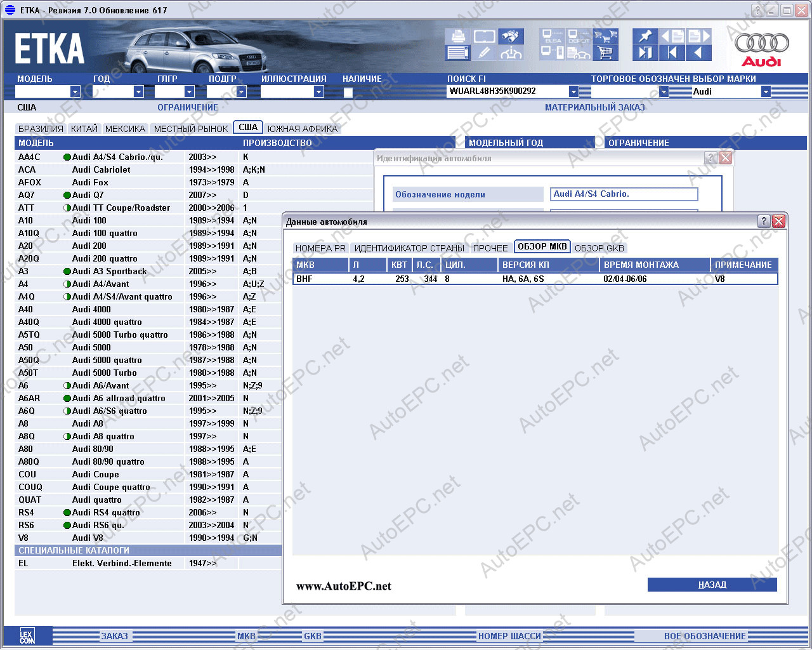Launch the ELSA link icon
The height and width of the screenshot is (650, 812).
pos(552,36)
